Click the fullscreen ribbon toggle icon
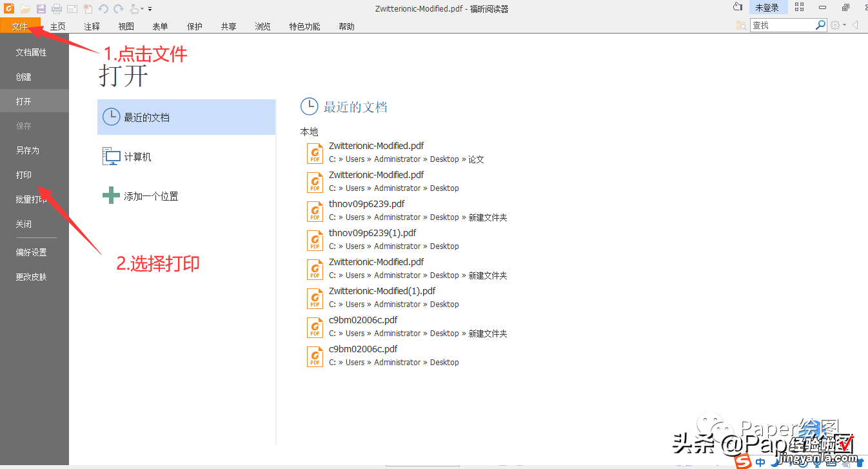 click(800, 7)
